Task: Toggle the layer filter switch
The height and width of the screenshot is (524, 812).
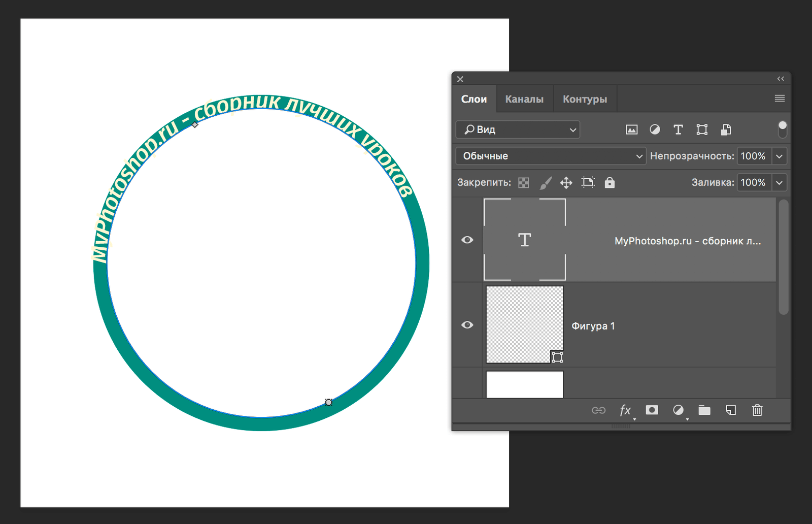Action: (782, 129)
